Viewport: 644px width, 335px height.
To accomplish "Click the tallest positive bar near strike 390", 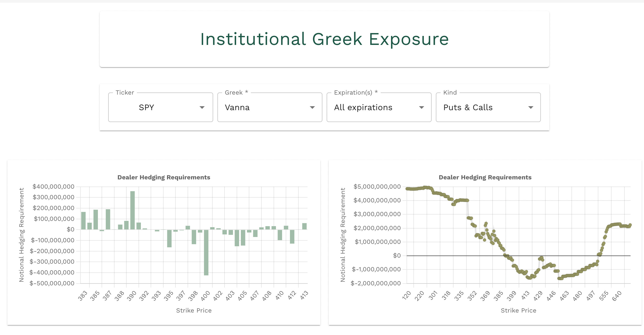I will pos(132,210).
